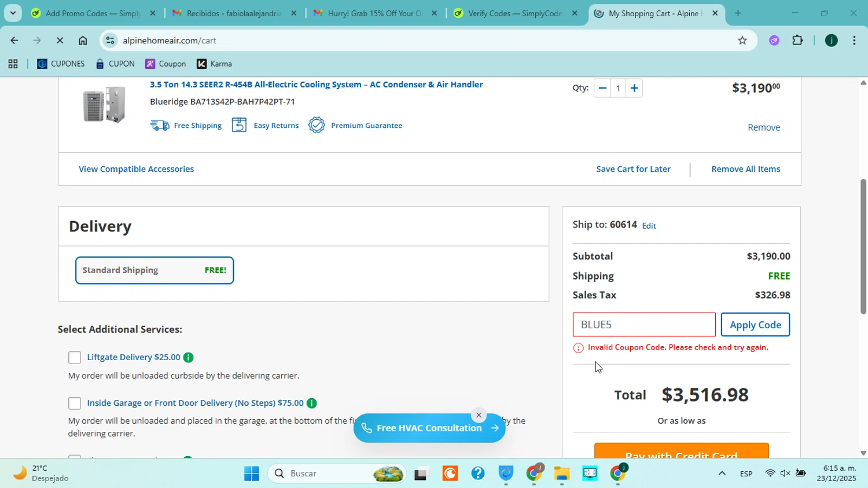The height and width of the screenshot is (488, 868).
Task: Show hidden system tray icons
Action: click(x=722, y=474)
